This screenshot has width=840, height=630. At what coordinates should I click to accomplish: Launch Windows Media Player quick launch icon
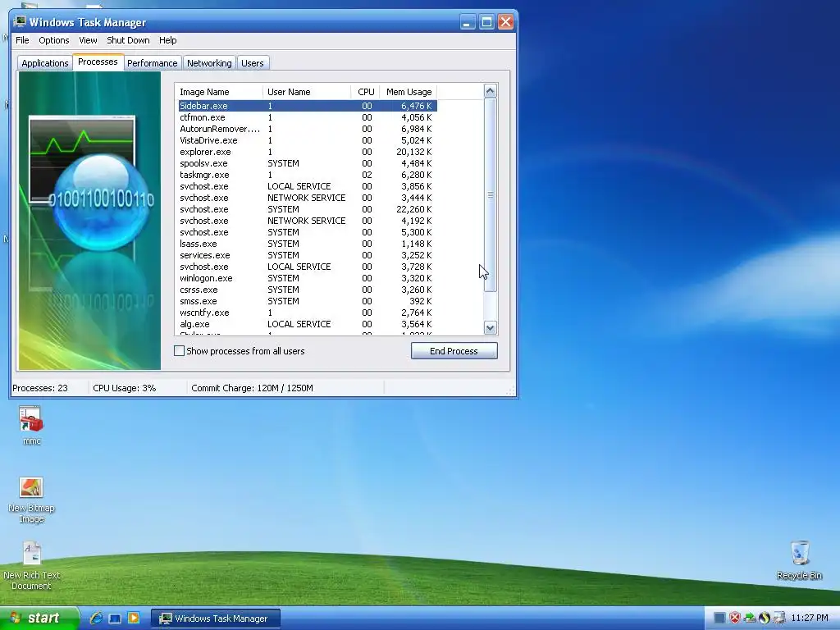134,619
